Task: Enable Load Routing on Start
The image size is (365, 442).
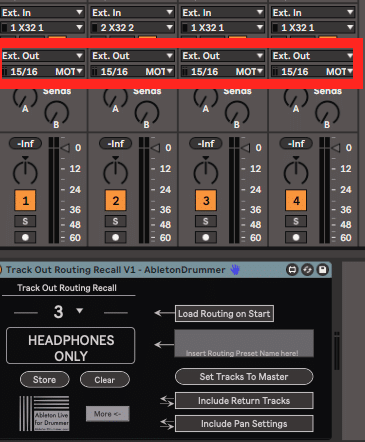Action: pos(224,314)
